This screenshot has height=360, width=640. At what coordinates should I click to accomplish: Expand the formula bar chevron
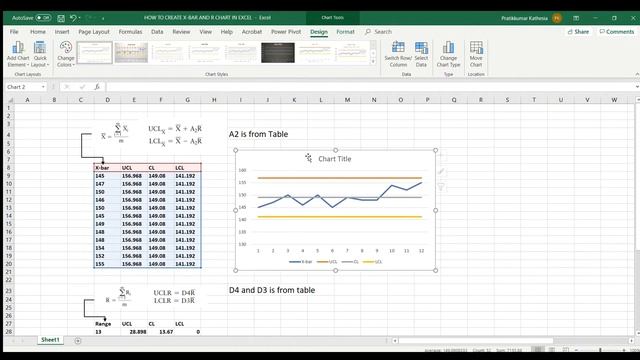click(637, 87)
